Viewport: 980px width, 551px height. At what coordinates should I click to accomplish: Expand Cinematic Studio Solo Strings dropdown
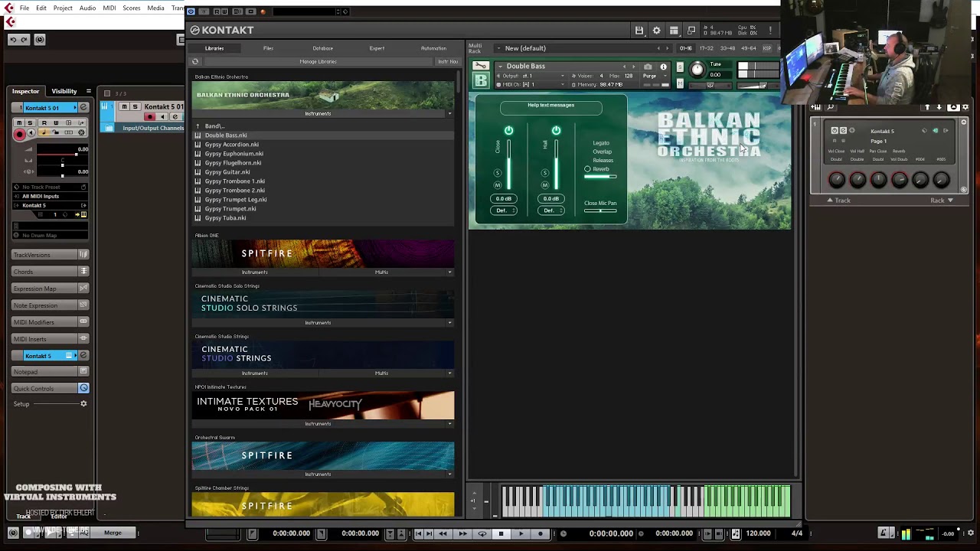[x=449, y=323]
